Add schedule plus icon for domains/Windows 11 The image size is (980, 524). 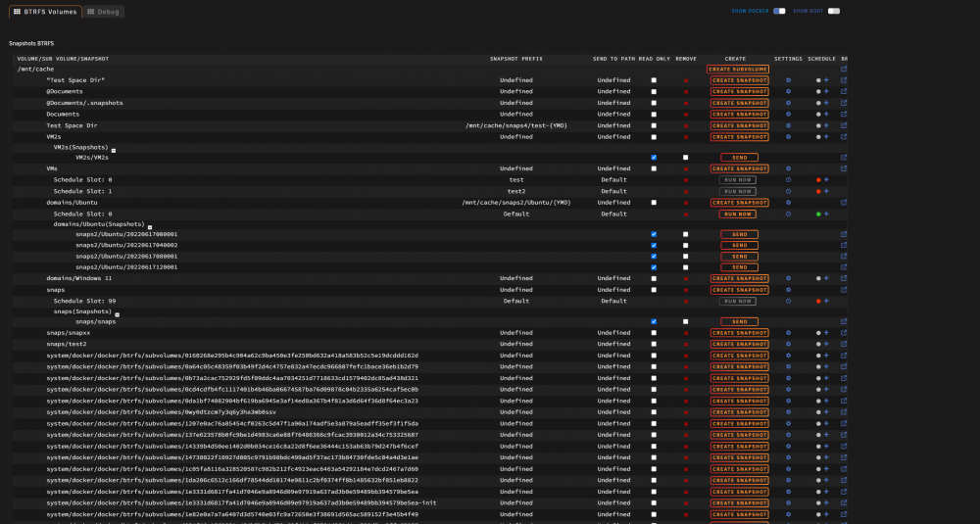pos(826,278)
